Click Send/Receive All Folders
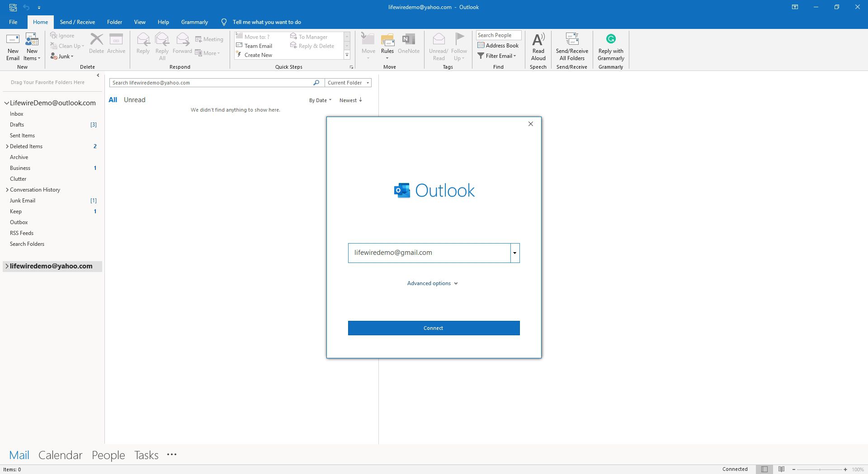 click(572, 47)
